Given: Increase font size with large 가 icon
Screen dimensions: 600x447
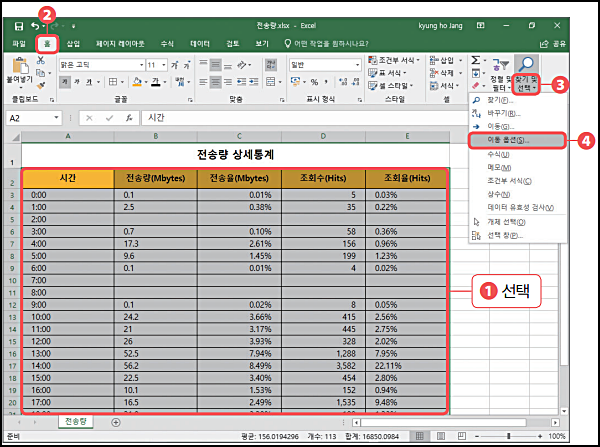Looking at the screenshot, I should point(175,65).
